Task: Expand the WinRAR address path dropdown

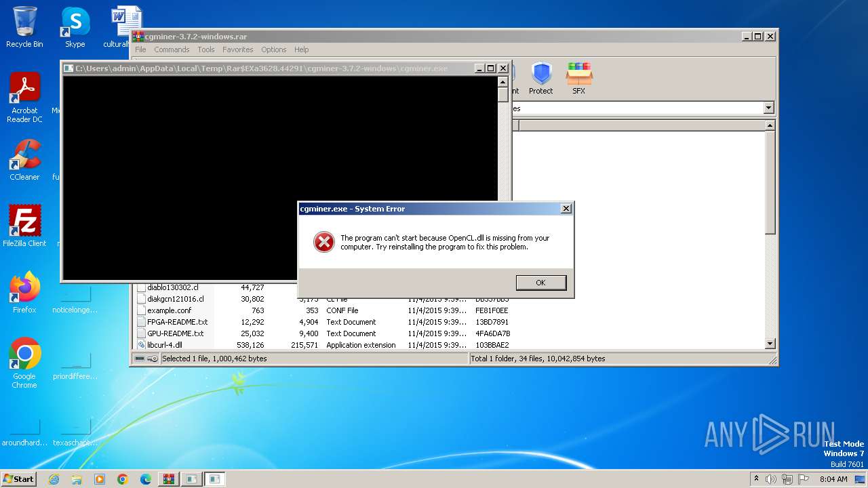Action: [x=768, y=108]
